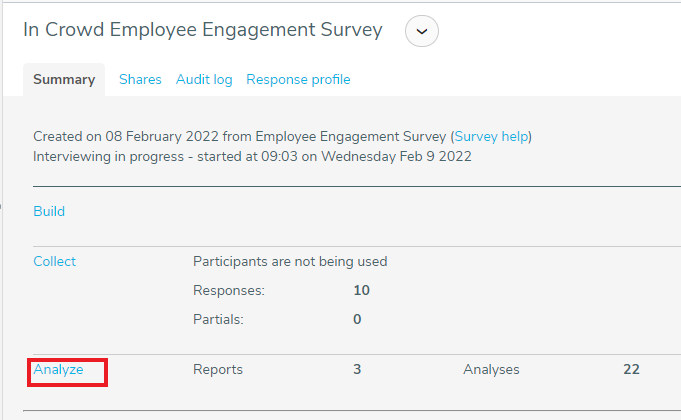This screenshot has height=420, width=681.
Task: Click the Reports label
Action: (218, 369)
